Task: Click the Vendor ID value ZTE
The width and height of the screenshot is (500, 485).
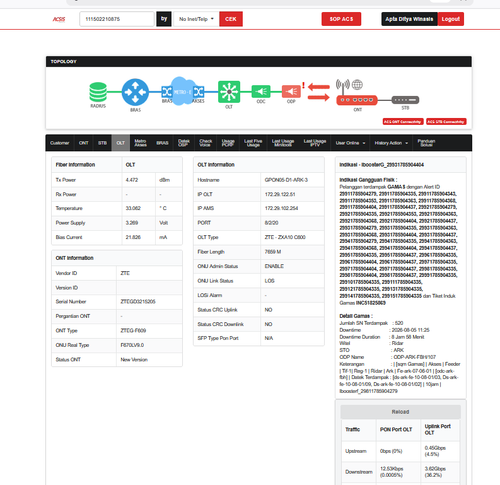Action: pos(125,273)
